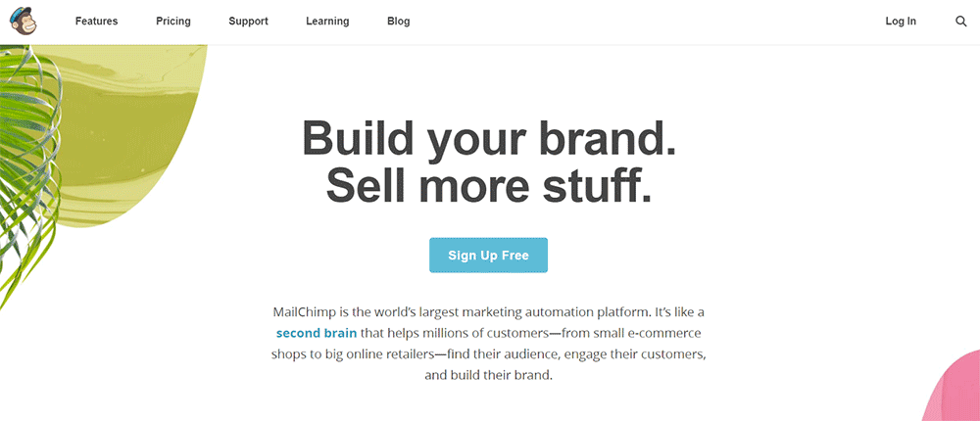This screenshot has height=421, width=980.
Task: Click the Log In link
Action: click(x=900, y=22)
